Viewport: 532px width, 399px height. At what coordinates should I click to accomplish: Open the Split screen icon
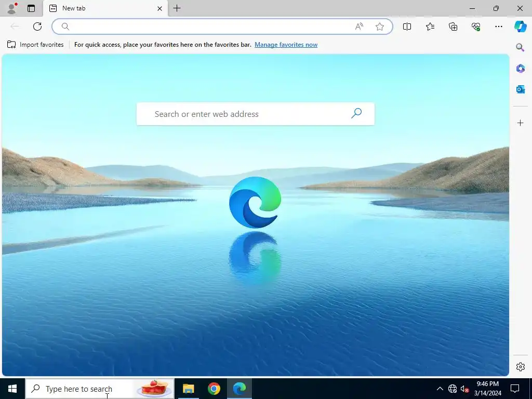coord(407,26)
